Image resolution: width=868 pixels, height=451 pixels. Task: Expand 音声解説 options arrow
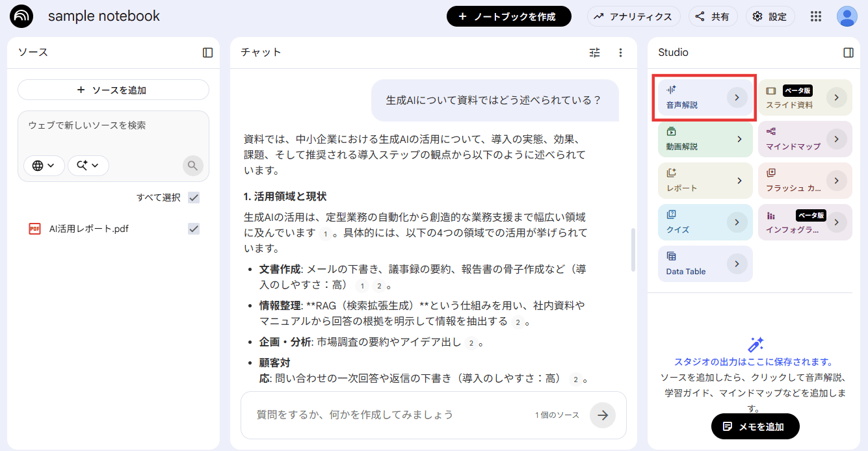pyautogui.click(x=737, y=97)
